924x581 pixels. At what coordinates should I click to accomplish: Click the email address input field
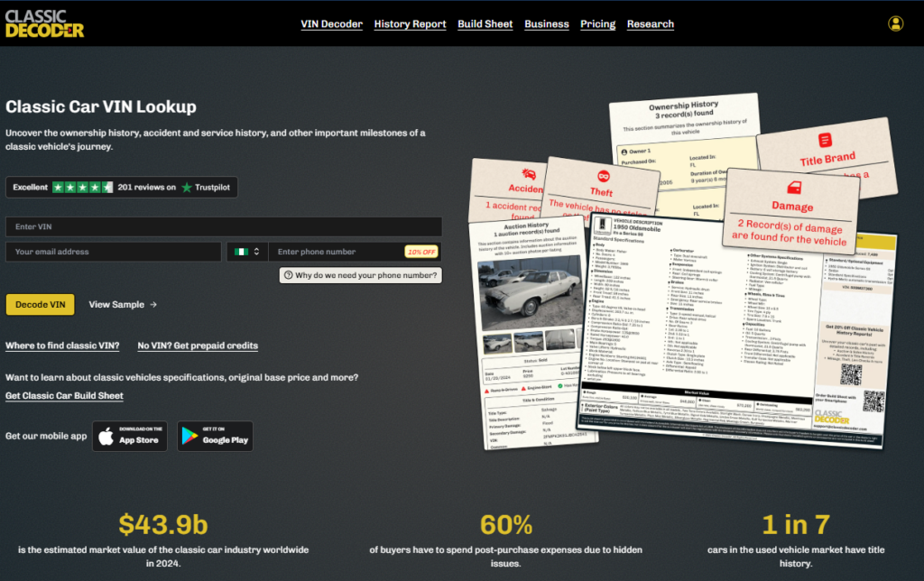tap(114, 252)
